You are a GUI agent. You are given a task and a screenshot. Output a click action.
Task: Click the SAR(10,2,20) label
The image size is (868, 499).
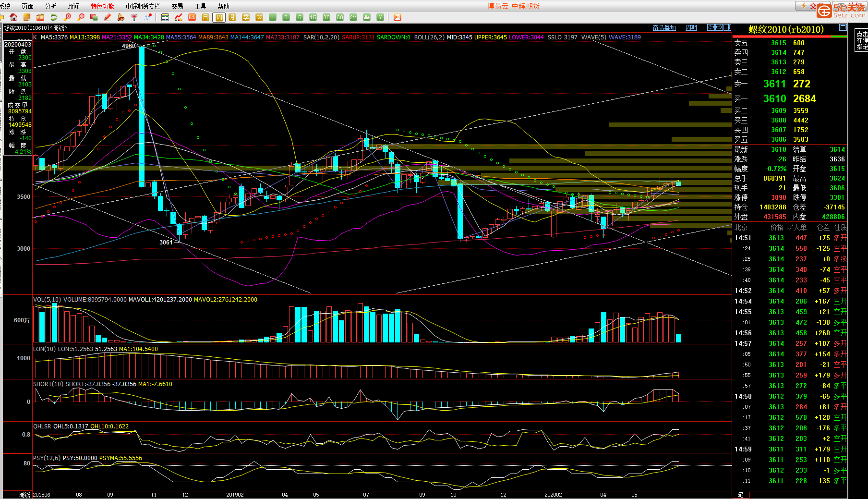[321, 37]
